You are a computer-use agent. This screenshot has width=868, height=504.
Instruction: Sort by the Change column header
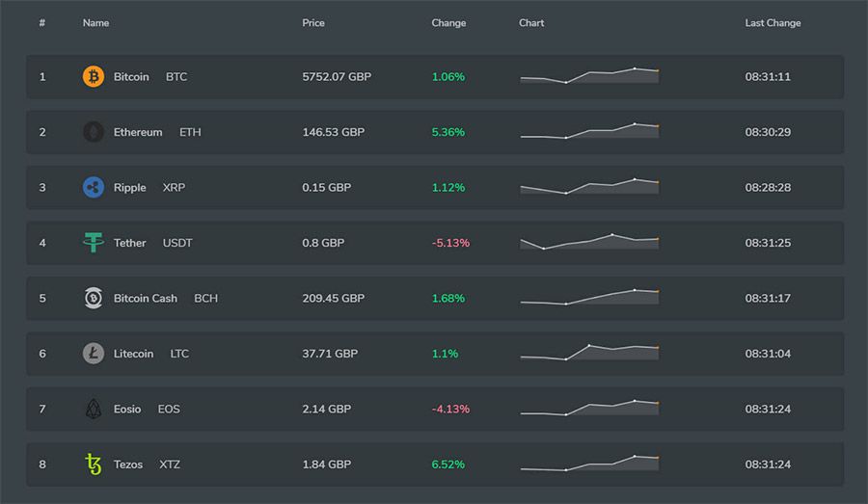point(448,23)
